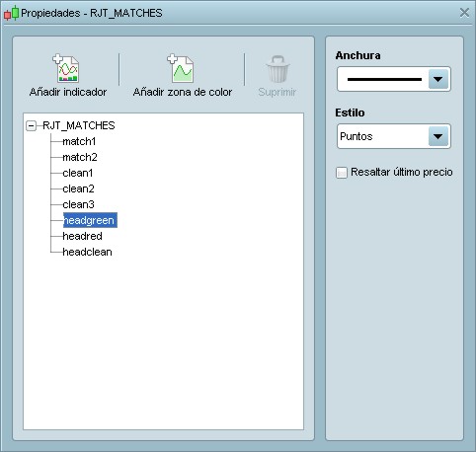Select match2 in the tree
The width and height of the screenshot is (476, 452).
point(80,157)
